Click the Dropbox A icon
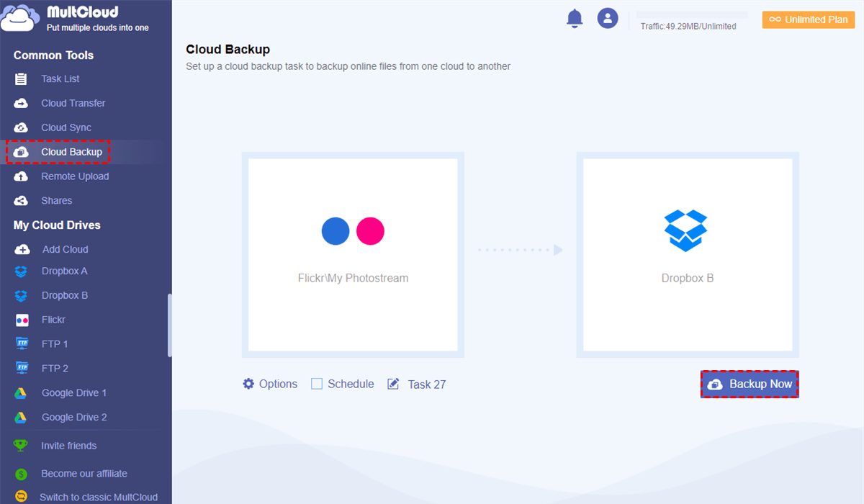Image resolution: width=864 pixels, height=504 pixels. tap(22, 271)
